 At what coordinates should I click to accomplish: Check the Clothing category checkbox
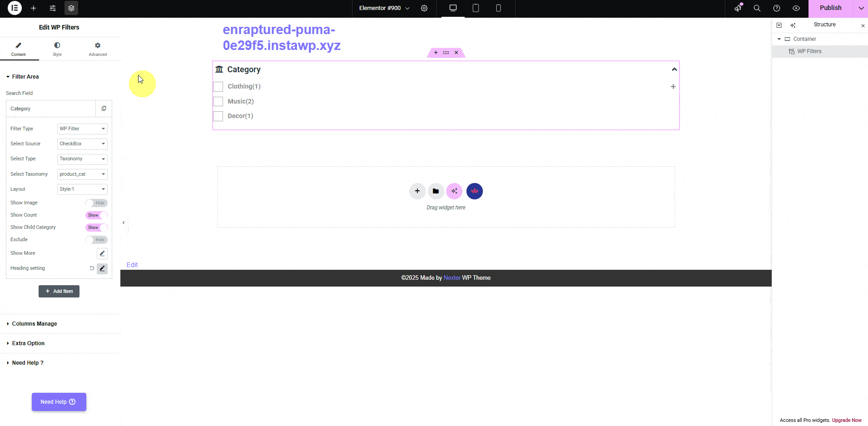[218, 87]
